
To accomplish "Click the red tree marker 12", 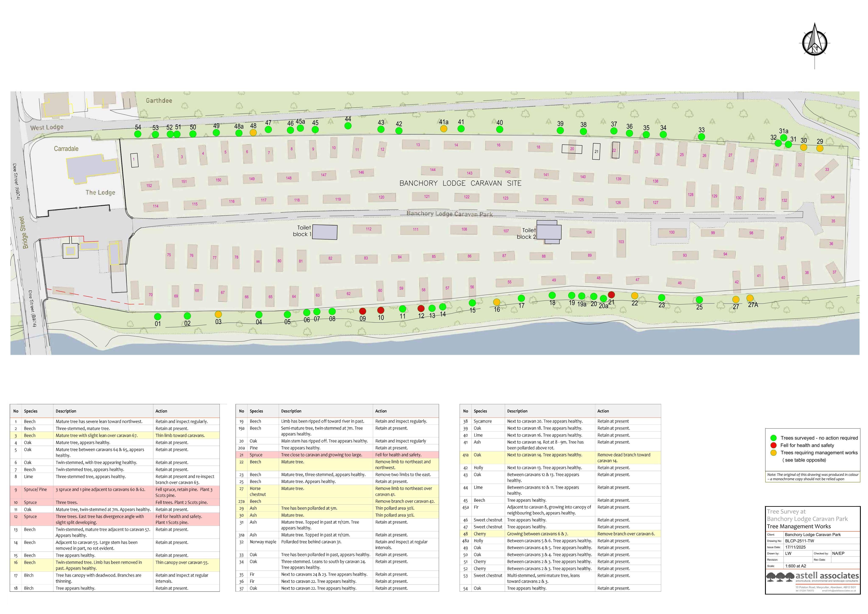I will pos(421,309).
